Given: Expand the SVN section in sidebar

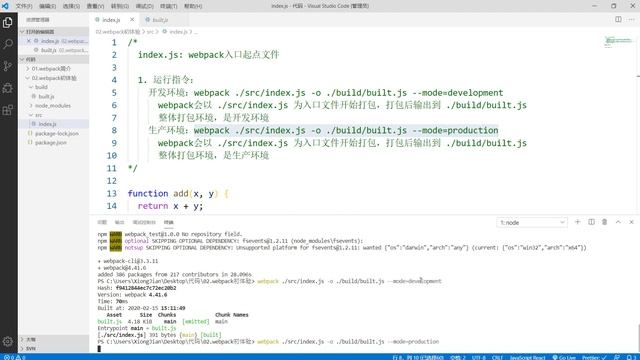Looking at the screenshot, I should (x=54, y=349).
